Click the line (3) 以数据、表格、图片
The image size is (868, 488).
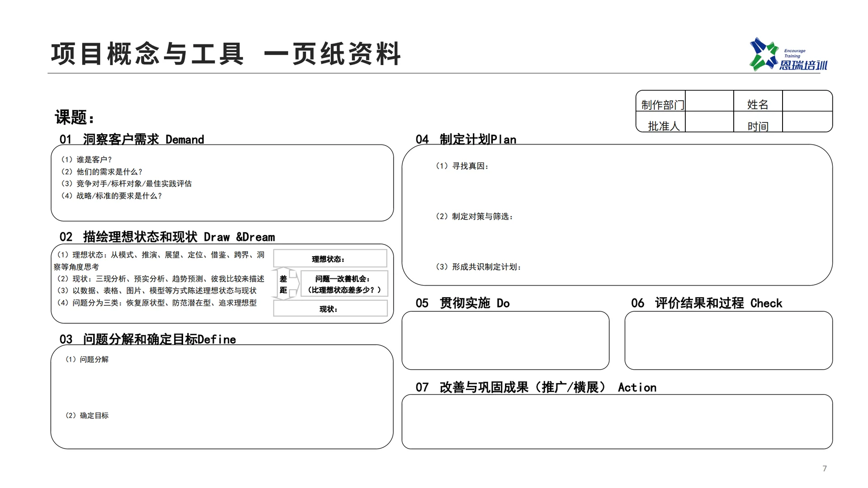tap(156, 291)
